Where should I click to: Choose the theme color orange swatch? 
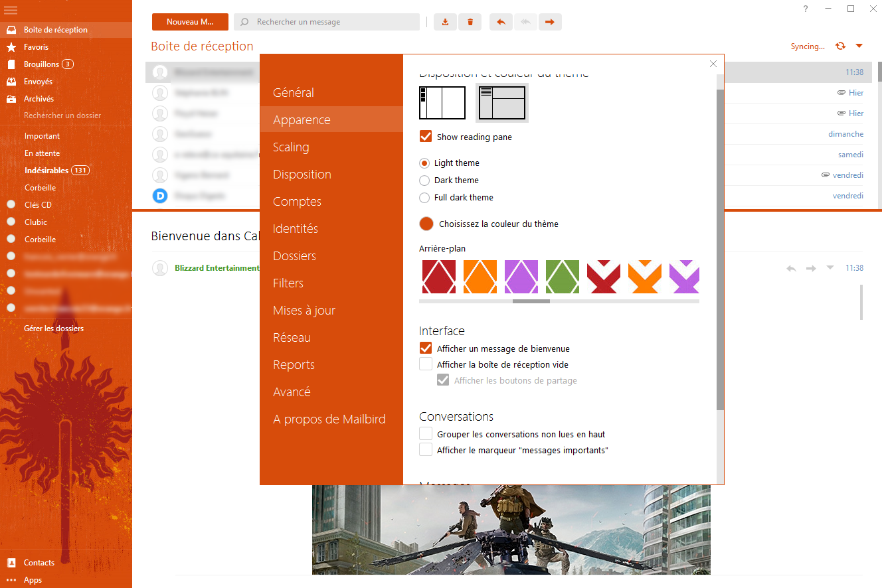(x=426, y=224)
